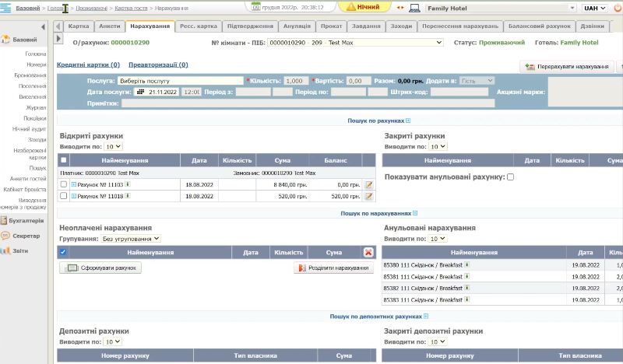Click the Послуга service input field

pyautogui.click(x=181, y=81)
